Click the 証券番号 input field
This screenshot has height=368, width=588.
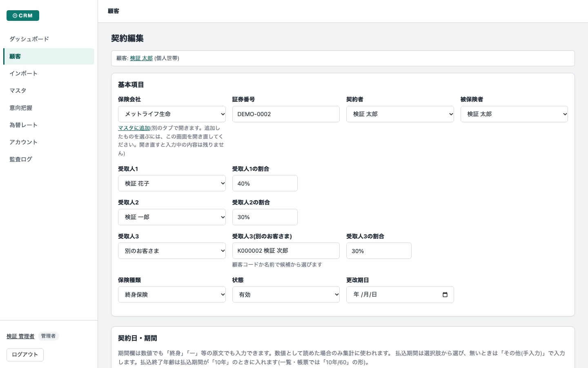286,114
